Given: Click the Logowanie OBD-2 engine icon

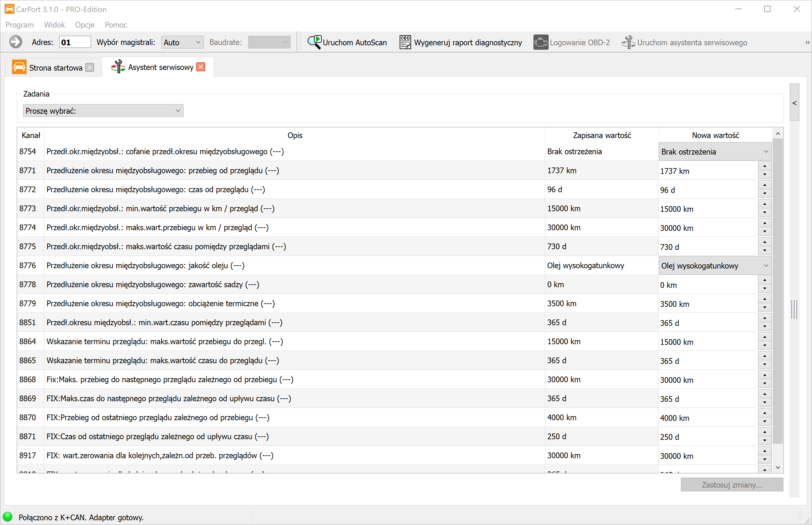Looking at the screenshot, I should click(541, 42).
